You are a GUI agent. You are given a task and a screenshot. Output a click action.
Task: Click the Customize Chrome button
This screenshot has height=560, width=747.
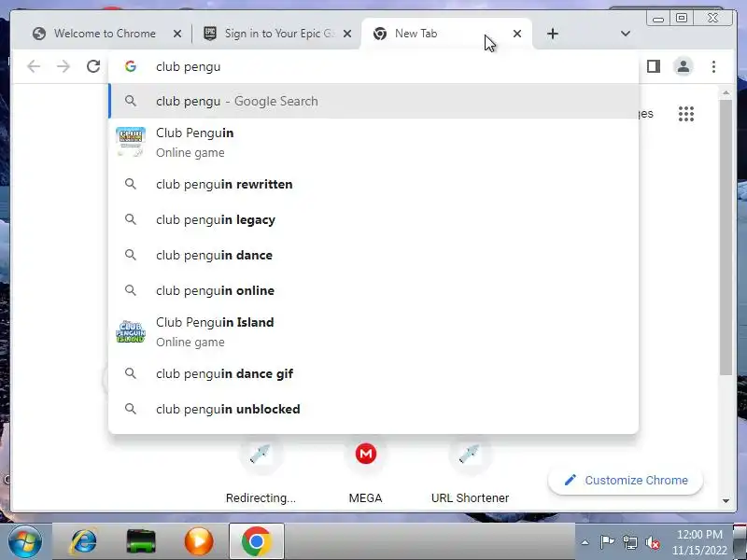pyautogui.click(x=626, y=480)
